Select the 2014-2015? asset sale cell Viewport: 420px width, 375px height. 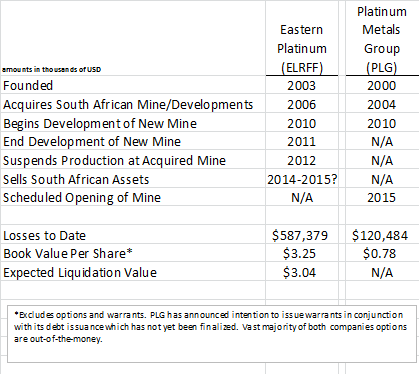tap(302, 179)
